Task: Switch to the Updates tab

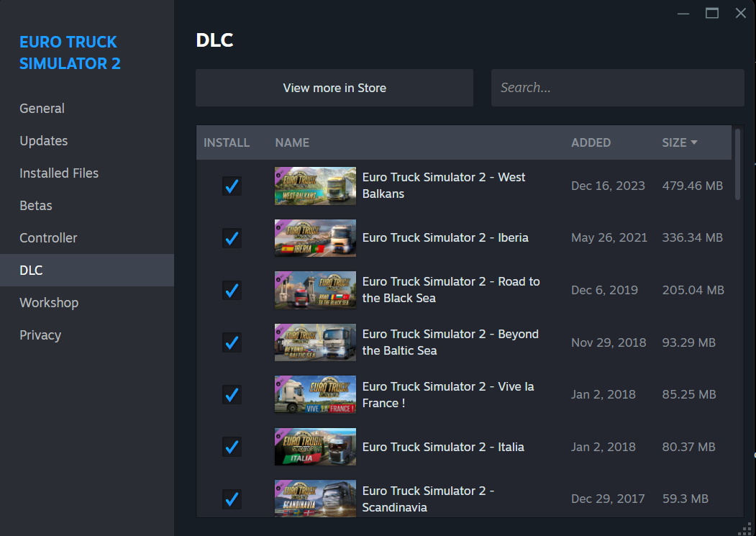Action: click(87, 140)
